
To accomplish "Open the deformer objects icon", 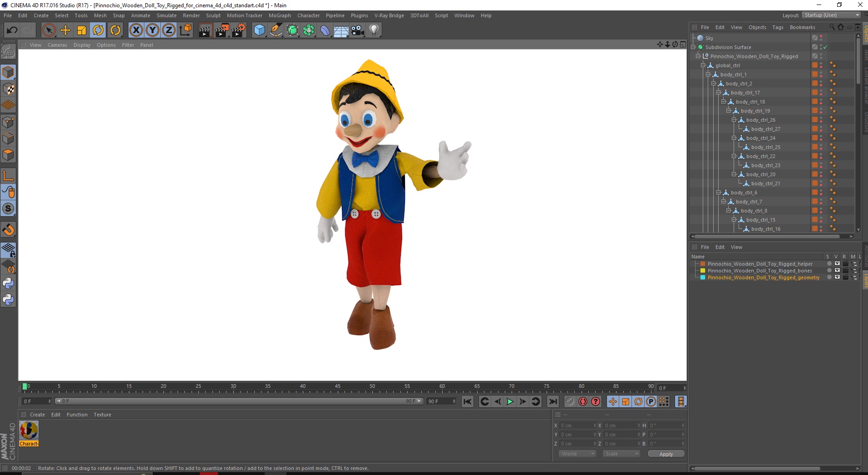I will [x=325, y=30].
